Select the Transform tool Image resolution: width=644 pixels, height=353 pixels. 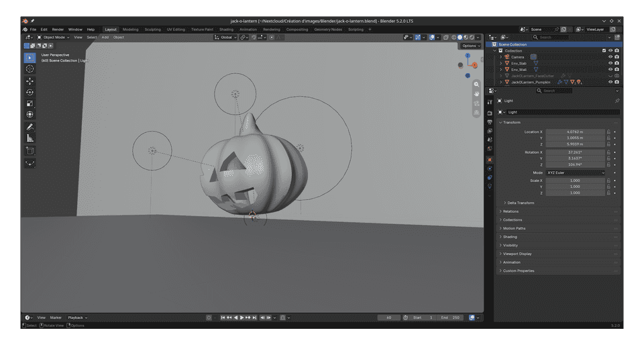tap(30, 115)
